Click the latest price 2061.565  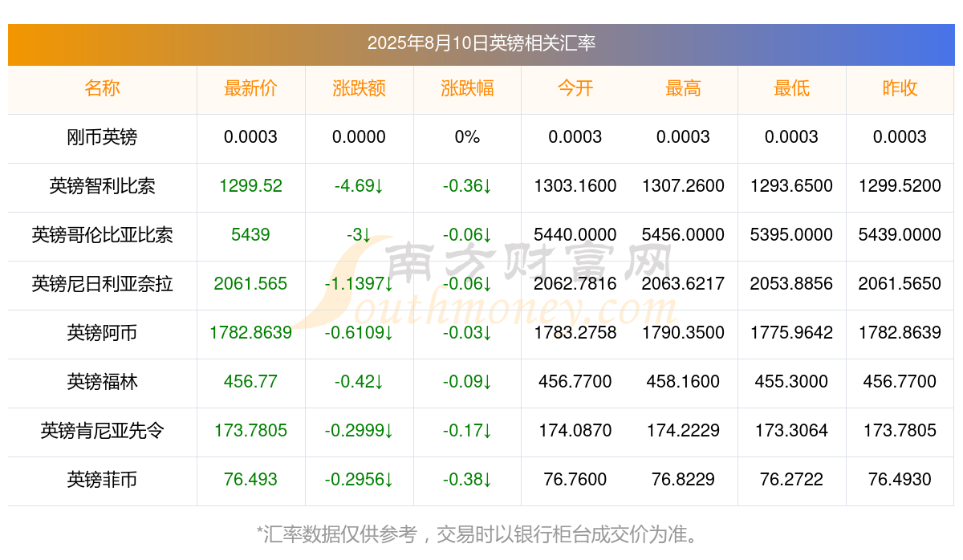250,284
